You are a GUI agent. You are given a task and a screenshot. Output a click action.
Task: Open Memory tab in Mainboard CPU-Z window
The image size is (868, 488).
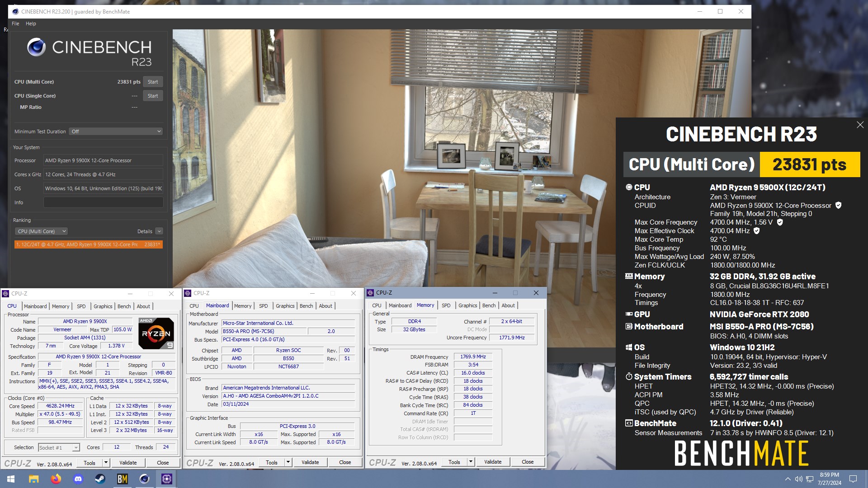(243, 306)
